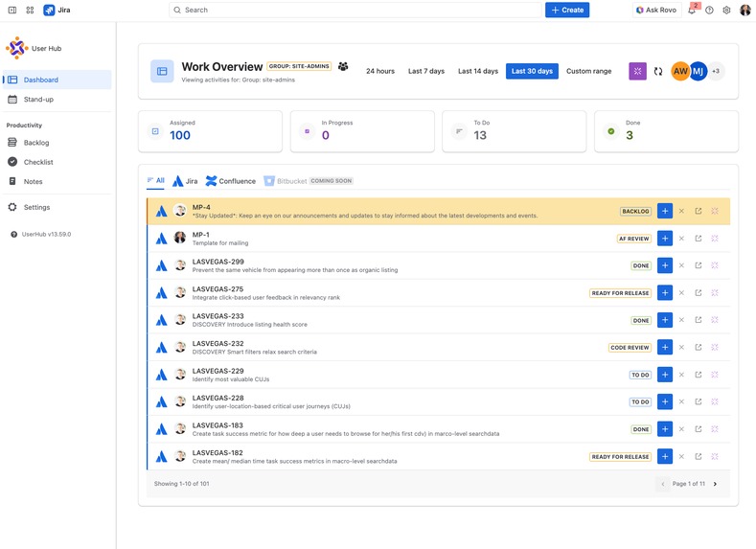
Task: Click the Create button
Action: (x=567, y=11)
